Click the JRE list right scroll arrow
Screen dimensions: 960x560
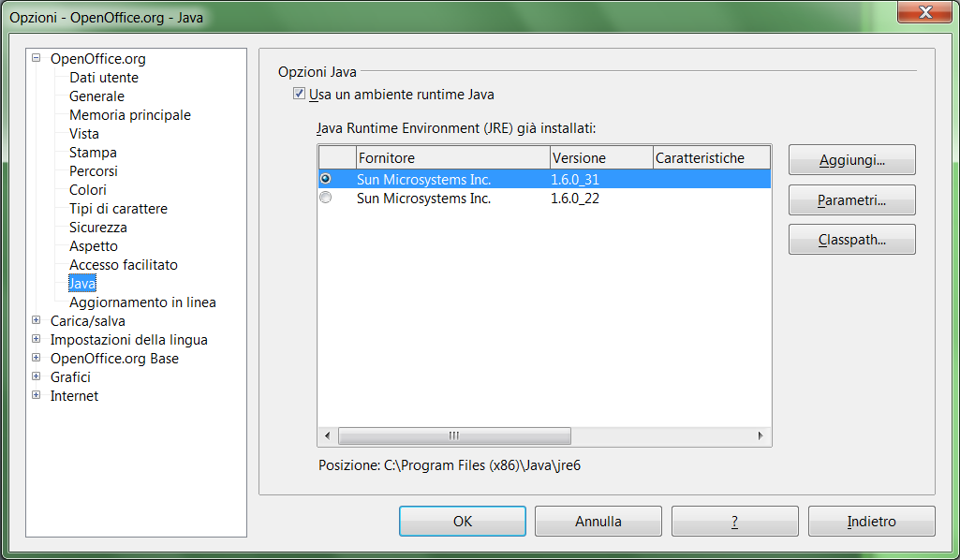click(x=761, y=435)
